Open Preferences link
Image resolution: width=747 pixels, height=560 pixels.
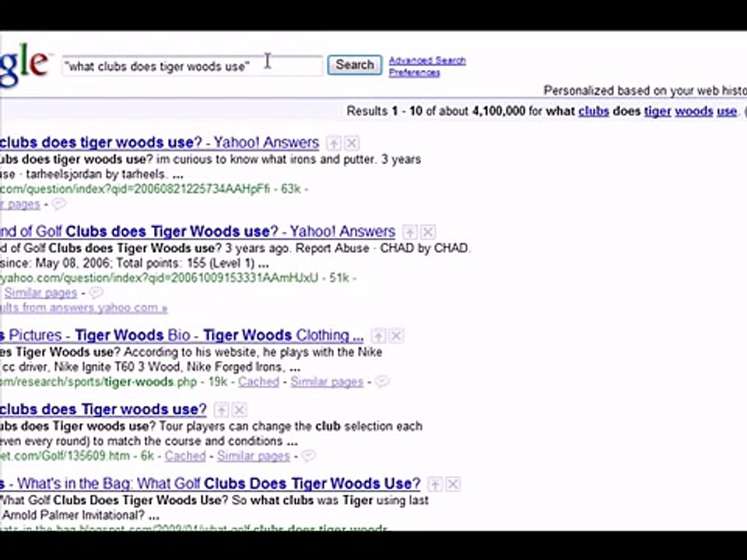click(415, 72)
